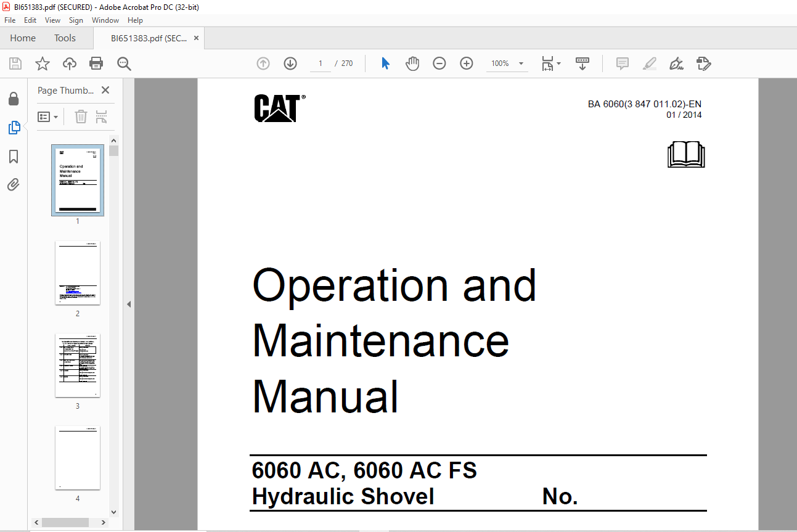Expand page display options arrow
The image size is (797, 532).
point(558,63)
